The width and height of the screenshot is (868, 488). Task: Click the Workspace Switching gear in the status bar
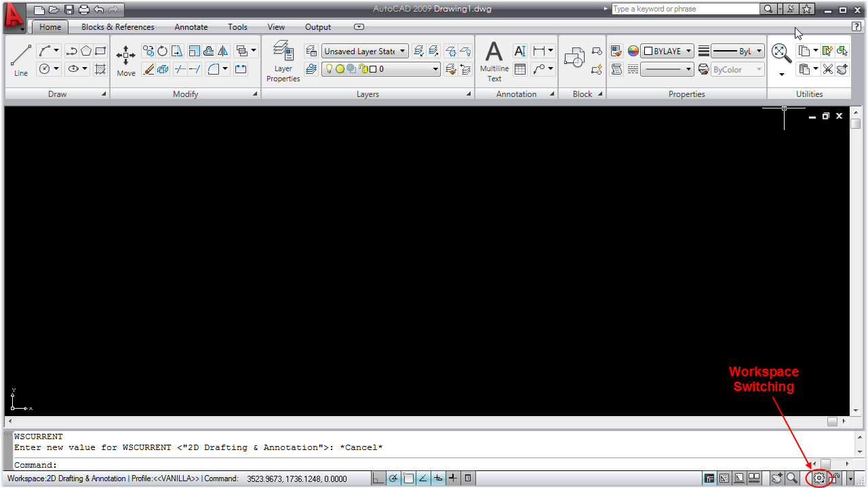click(818, 478)
